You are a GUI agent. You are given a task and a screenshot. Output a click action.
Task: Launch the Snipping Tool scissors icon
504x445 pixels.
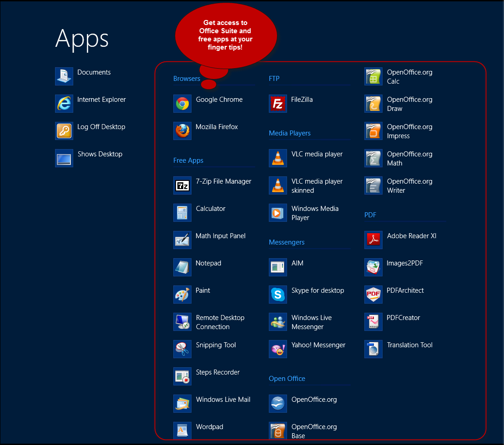pyautogui.click(x=182, y=350)
